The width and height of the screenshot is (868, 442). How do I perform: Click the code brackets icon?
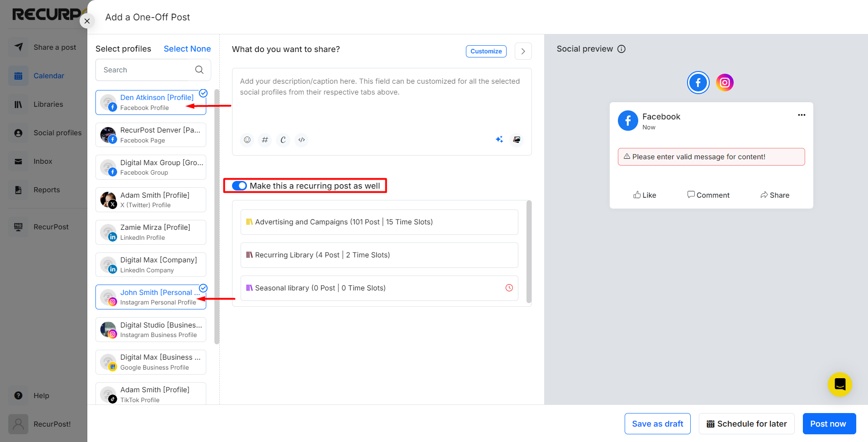(302, 140)
